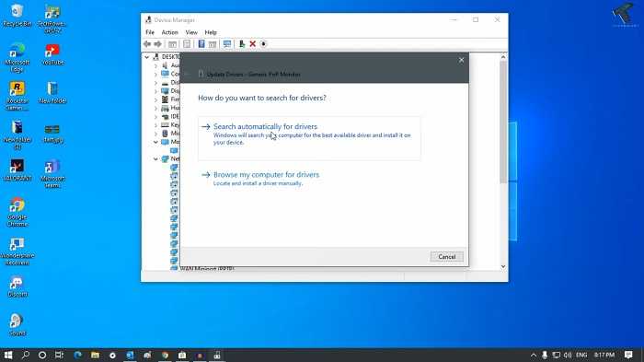
Task: Open Google Chrome desktop shortcut
Action: (x=17, y=212)
